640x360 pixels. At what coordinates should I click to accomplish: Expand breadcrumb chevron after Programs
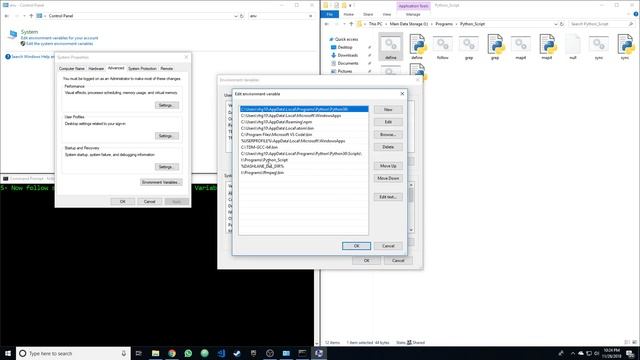pyautogui.click(x=456, y=24)
